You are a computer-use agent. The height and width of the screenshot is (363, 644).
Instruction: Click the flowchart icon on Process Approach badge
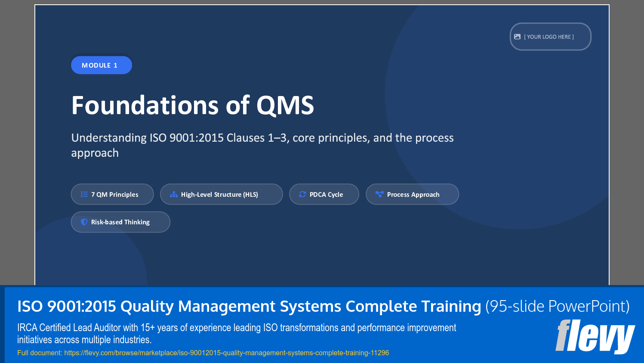coord(379,194)
